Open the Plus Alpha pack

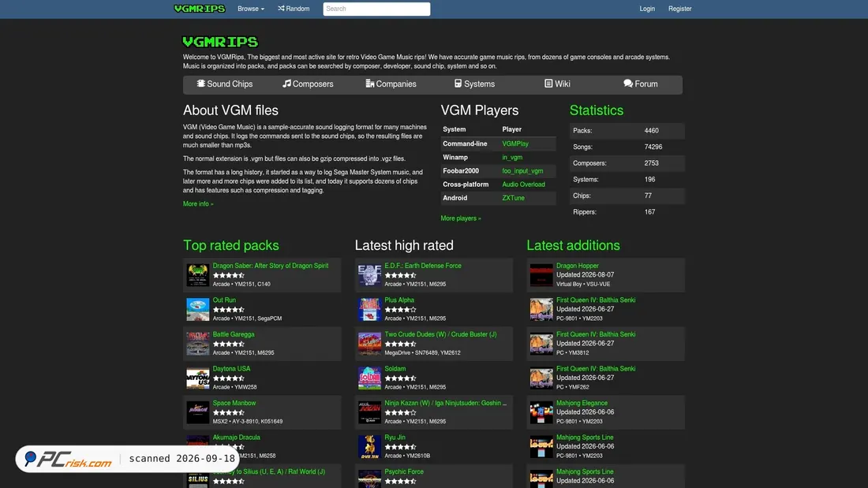pyautogui.click(x=399, y=300)
